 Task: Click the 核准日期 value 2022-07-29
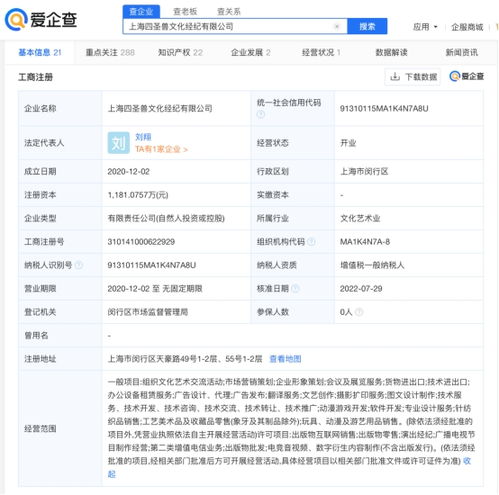click(361, 289)
